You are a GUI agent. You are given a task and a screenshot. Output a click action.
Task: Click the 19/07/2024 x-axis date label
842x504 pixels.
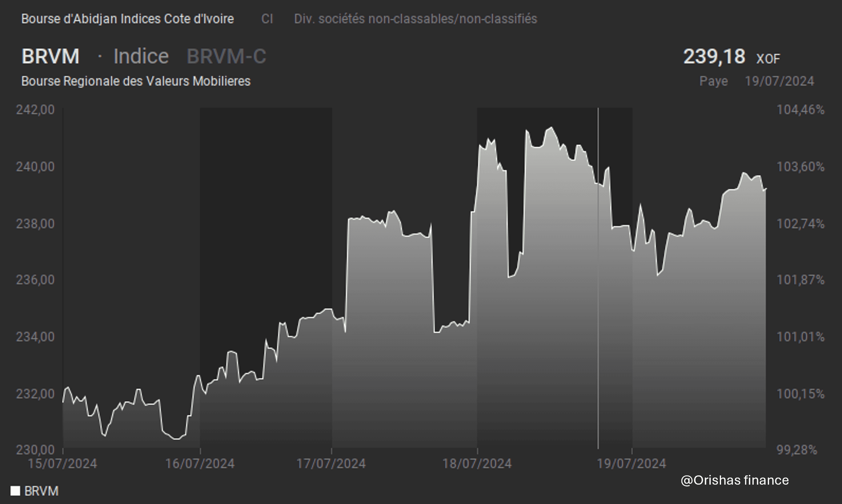[x=632, y=464]
